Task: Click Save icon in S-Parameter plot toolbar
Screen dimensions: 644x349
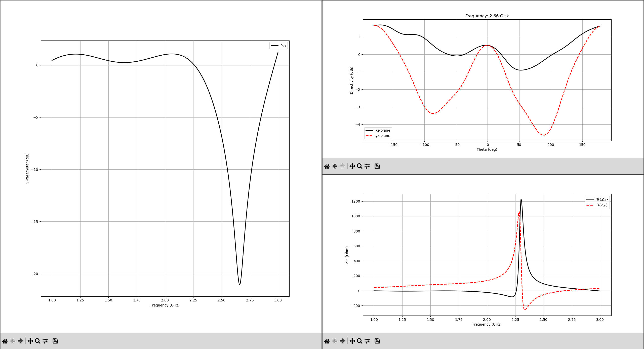Action: (x=55, y=341)
